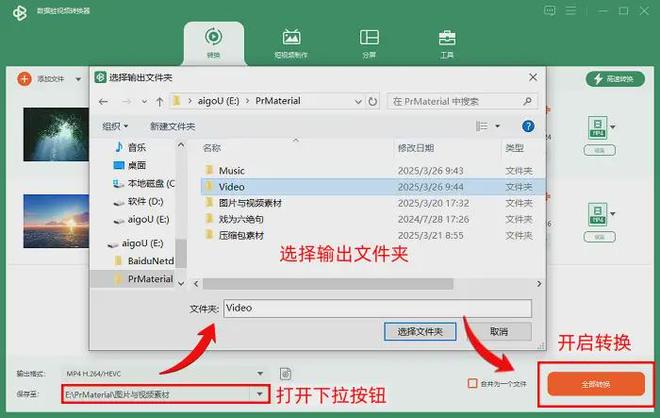Open the 短视频制作 tab
The image size is (660, 418).
[291, 43]
